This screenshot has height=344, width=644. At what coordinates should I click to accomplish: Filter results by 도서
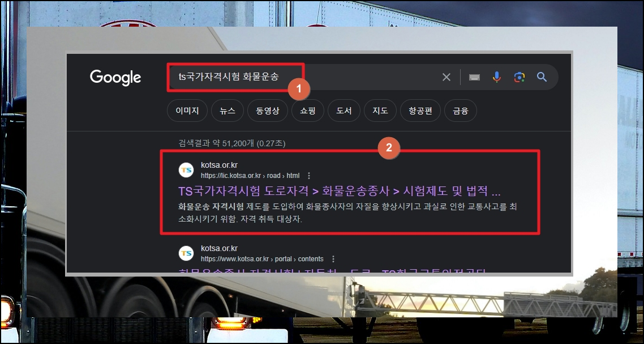344,111
